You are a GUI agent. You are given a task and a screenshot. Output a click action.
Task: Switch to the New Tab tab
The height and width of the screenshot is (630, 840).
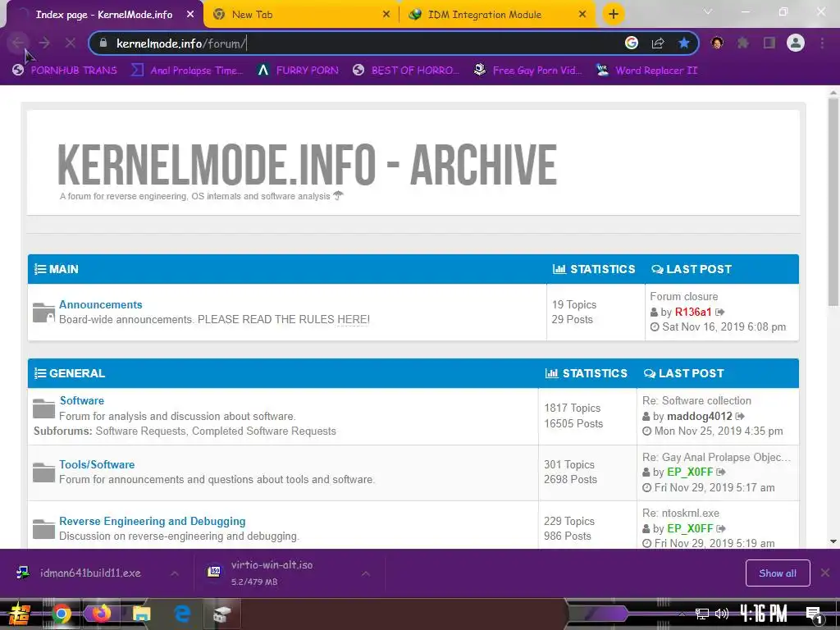[x=302, y=15]
